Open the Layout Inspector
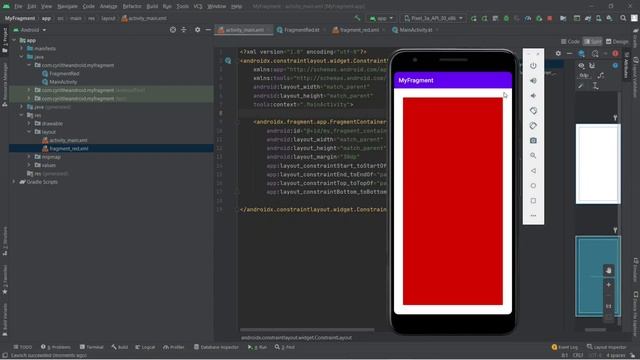Screen dimensions: 640x360 click(x=607, y=347)
